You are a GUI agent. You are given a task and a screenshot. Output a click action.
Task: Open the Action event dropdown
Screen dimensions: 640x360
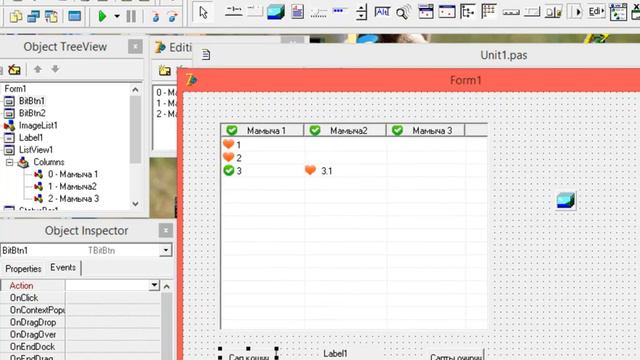pyautogui.click(x=154, y=285)
